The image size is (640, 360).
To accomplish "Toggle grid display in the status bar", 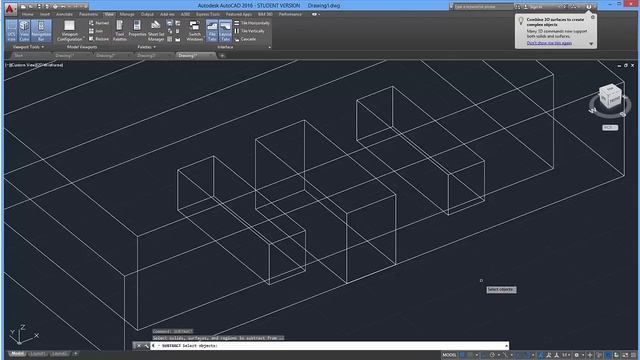I will [x=462, y=356].
